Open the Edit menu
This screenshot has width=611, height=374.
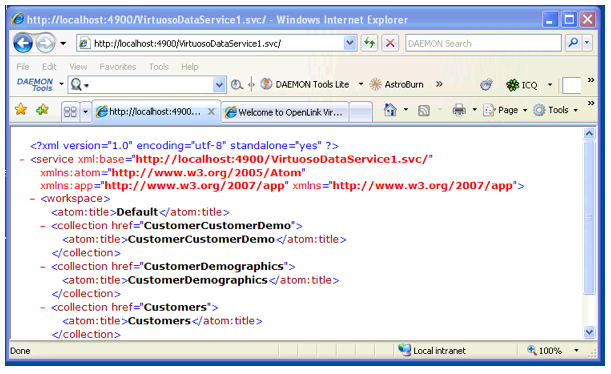[49, 67]
